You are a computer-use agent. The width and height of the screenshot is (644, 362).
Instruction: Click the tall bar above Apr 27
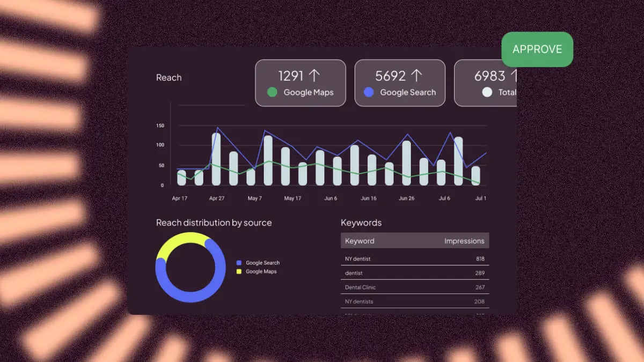[x=216, y=159]
